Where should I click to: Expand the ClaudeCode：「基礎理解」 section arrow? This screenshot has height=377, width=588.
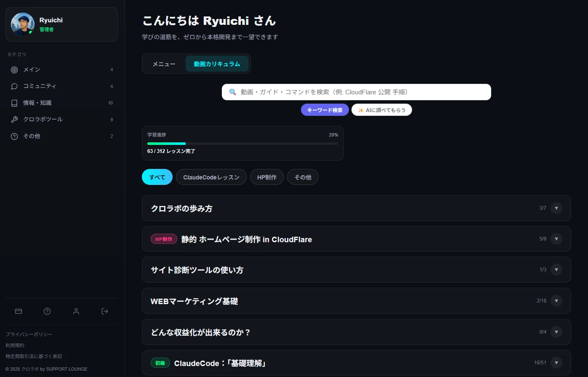tap(556, 363)
